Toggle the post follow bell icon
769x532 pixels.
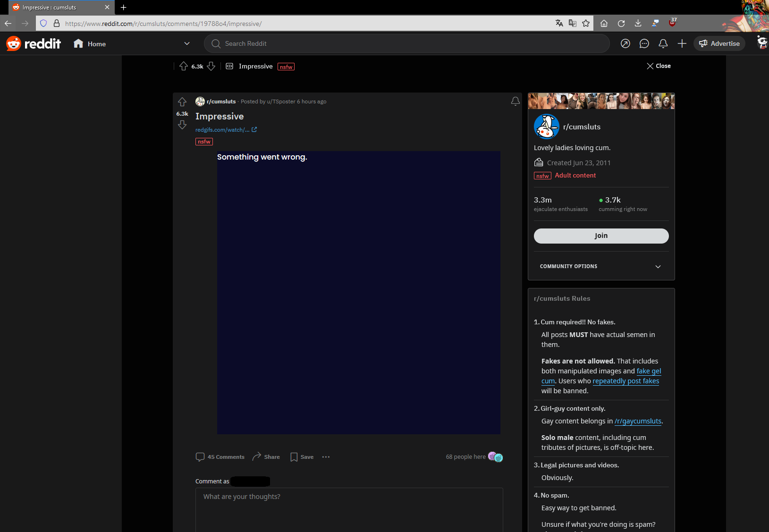pos(515,101)
